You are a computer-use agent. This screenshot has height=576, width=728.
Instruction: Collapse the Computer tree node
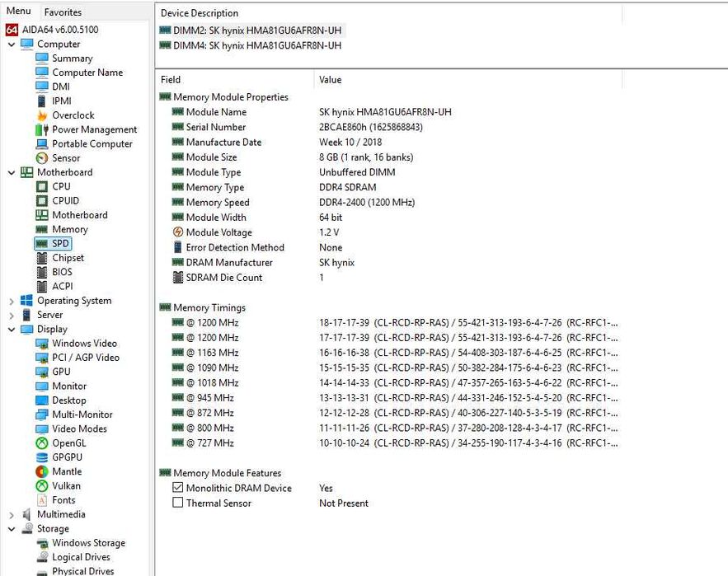(12, 44)
